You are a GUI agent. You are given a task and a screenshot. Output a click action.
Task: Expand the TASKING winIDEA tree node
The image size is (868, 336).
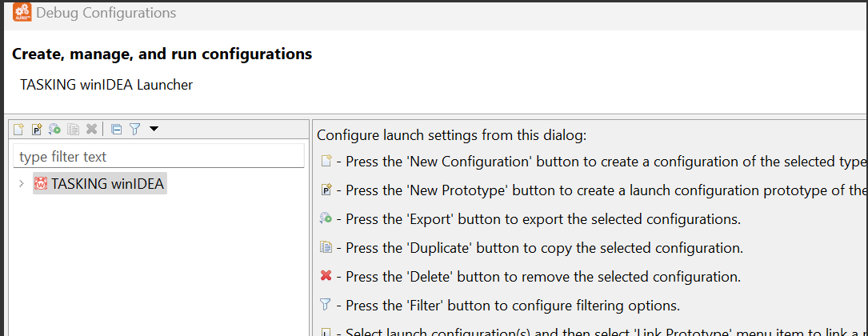tap(21, 185)
